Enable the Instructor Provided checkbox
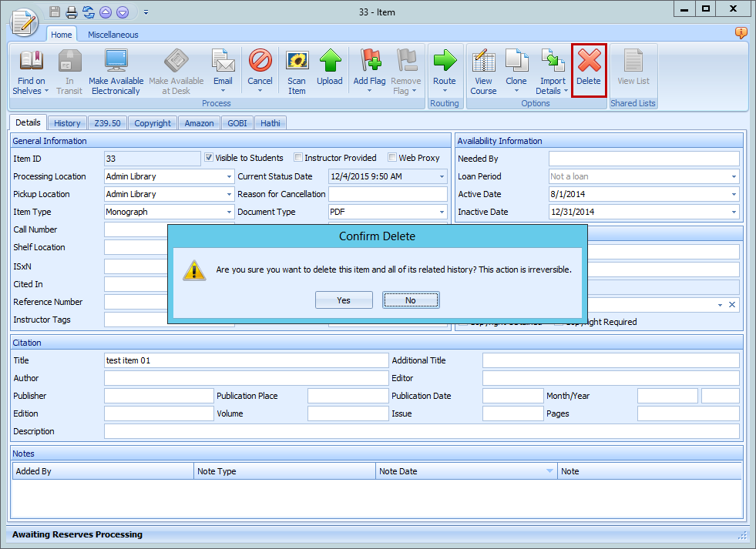Viewport: 756px width, 549px height. pos(298,158)
